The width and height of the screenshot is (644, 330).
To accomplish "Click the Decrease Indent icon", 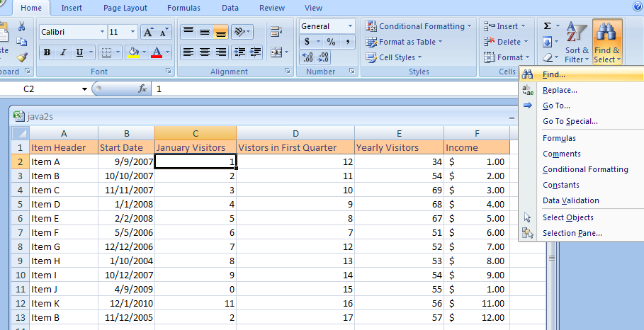I will (x=239, y=52).
